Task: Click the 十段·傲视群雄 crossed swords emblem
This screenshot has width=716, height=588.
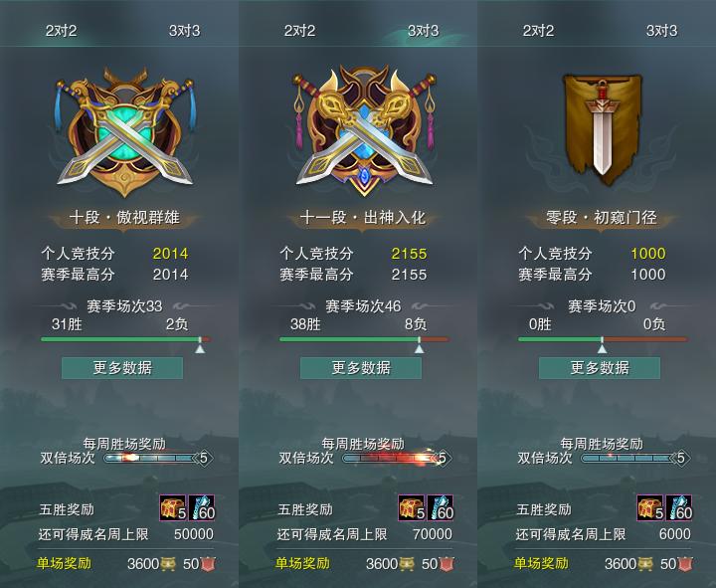Action: [x=124, y=132]
